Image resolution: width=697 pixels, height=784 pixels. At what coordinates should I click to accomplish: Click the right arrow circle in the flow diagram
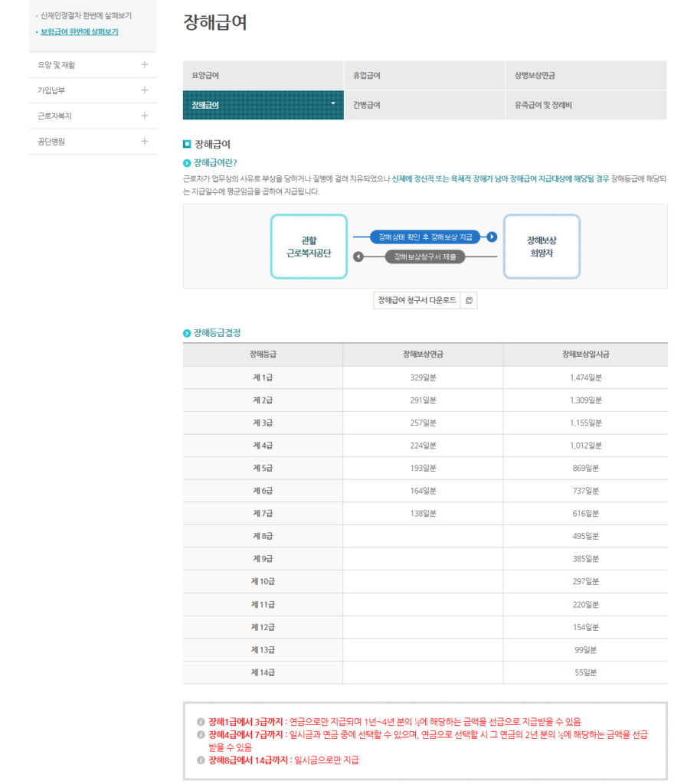(492, 237)
